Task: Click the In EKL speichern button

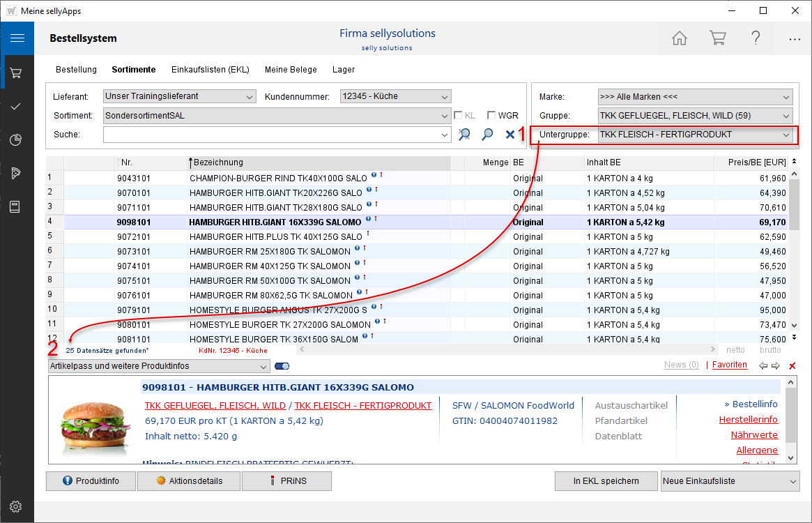Action: (x=606, y=481)
